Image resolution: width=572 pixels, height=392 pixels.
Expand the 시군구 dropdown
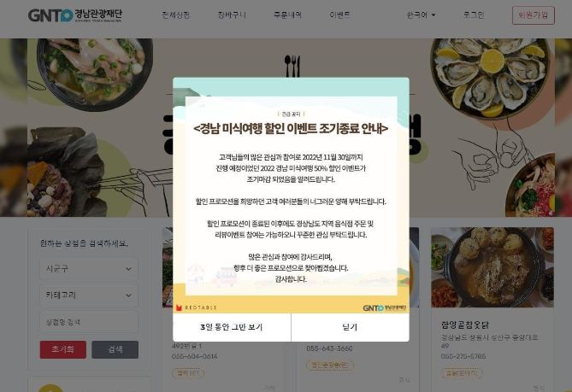click(x=89, y=269)
